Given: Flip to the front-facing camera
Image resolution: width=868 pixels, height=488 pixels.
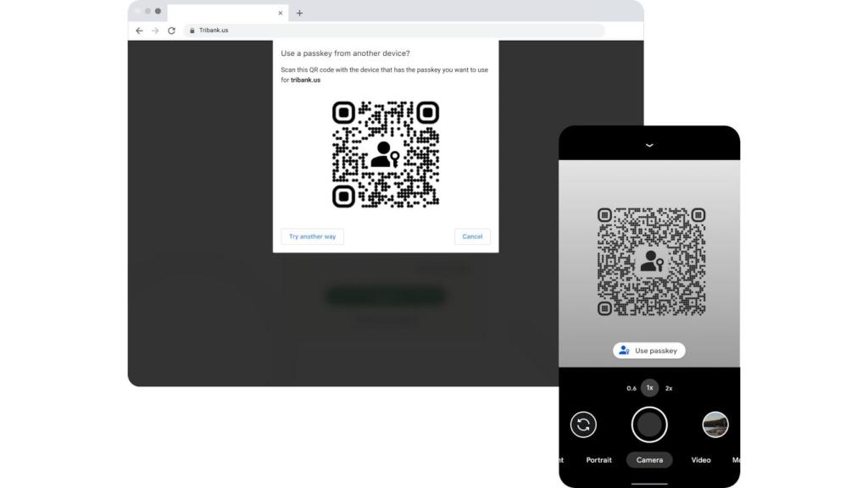Looking at the screenshot, I should click(x=582, y=424).
